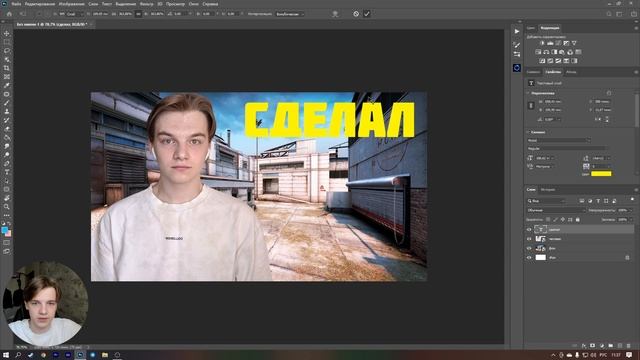The width and height of the screenshot is (640, 360).
Task: Switch to the История tab
Action: click(548, 189)
